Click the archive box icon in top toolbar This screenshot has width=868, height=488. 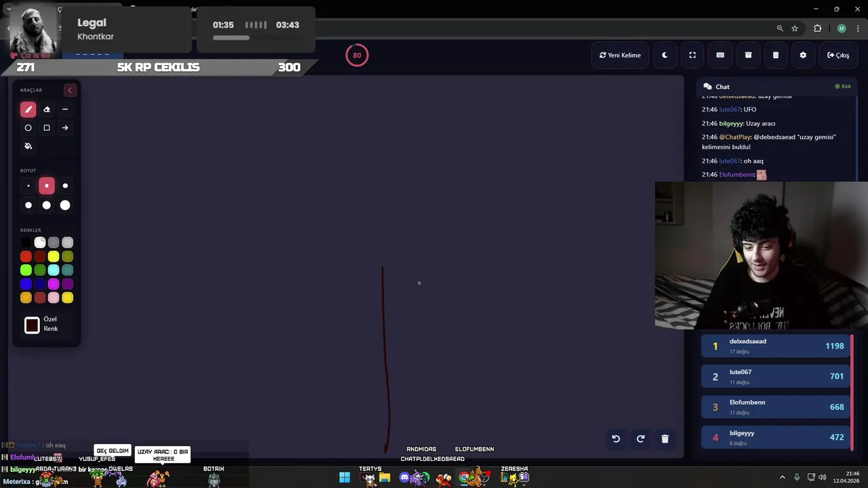point(748,55)
